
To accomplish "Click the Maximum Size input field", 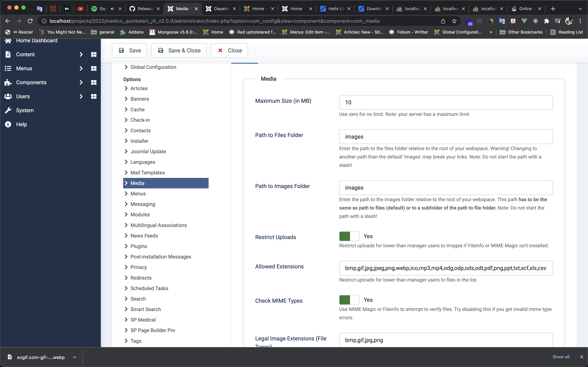I will tap(446, 102).
